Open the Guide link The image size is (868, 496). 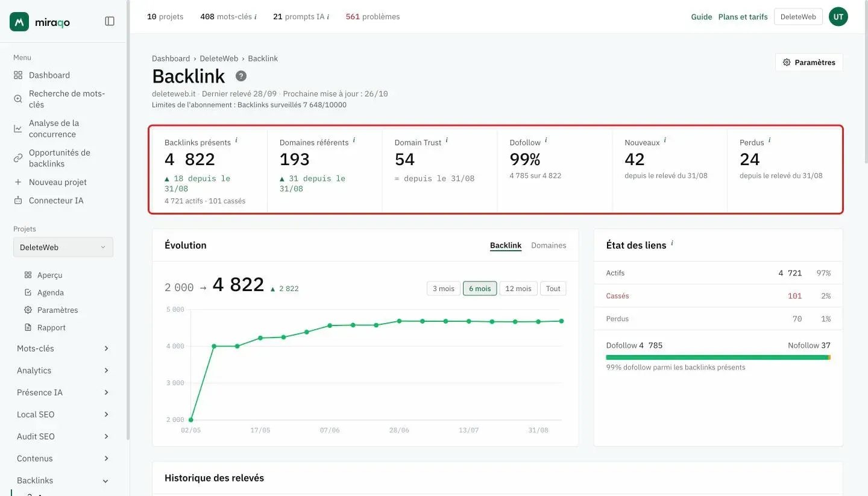click(x=702, y=17)
